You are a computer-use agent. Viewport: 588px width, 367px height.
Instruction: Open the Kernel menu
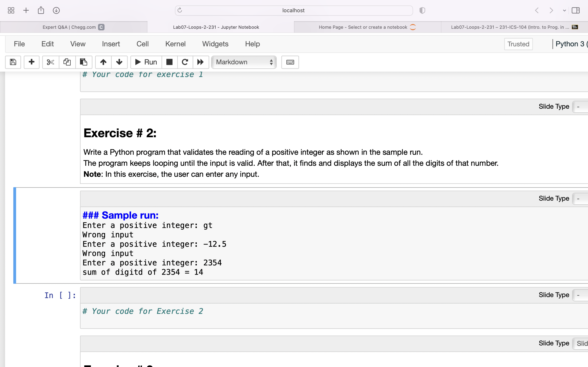click(x=175, y=44)
